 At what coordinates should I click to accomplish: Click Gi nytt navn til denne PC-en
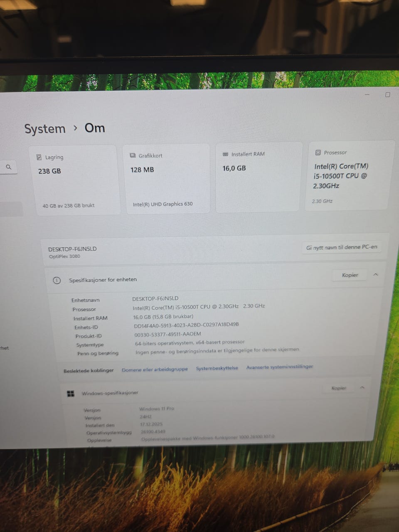point(342,247)
